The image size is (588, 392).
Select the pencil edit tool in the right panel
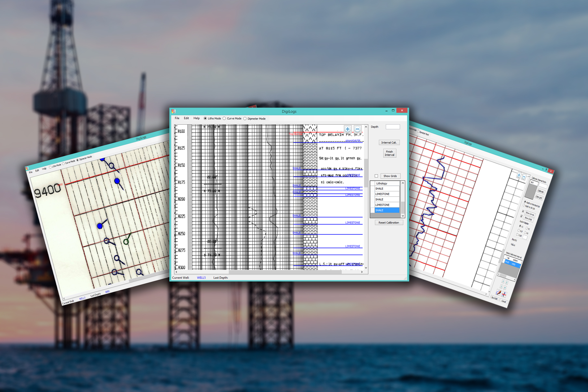498,293
